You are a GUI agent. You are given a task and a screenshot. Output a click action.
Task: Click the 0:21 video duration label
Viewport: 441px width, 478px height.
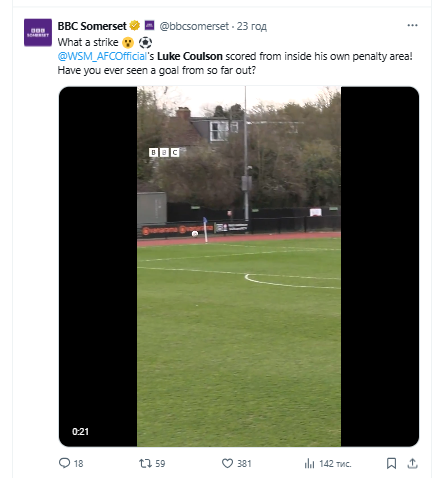tap(80, 432)
